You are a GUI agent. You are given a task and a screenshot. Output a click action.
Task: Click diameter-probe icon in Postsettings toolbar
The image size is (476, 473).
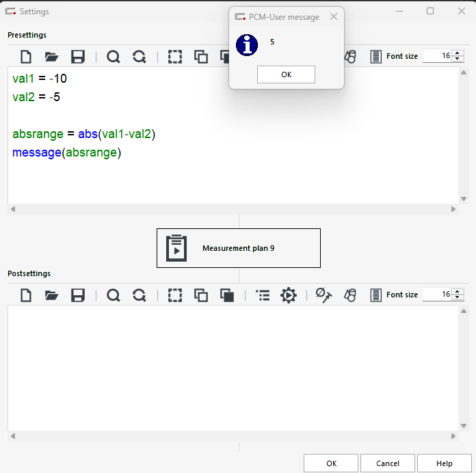(323, 295)
